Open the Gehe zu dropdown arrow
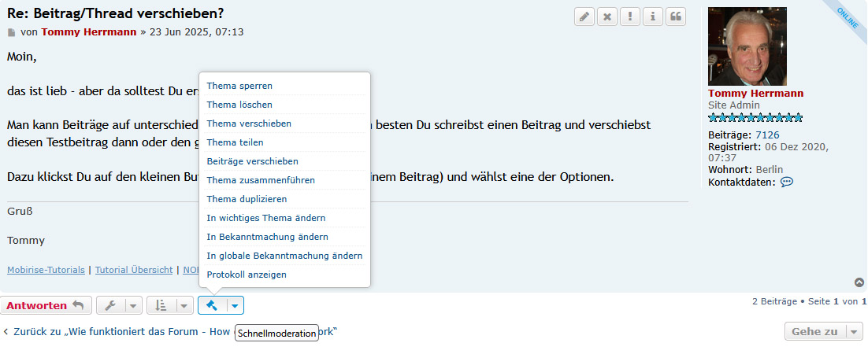The image size is (868, 354). coord(854,332)
